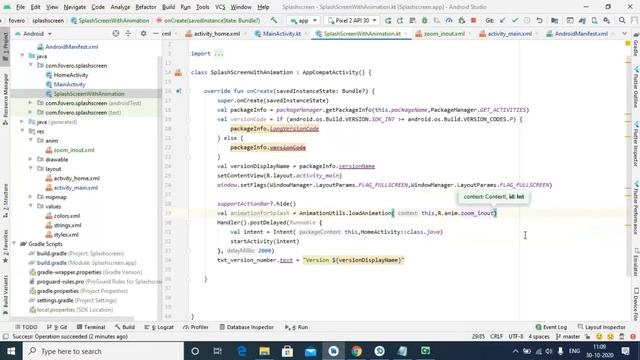
Task: Open the Terminal tool window
Action: coord(91,327)
